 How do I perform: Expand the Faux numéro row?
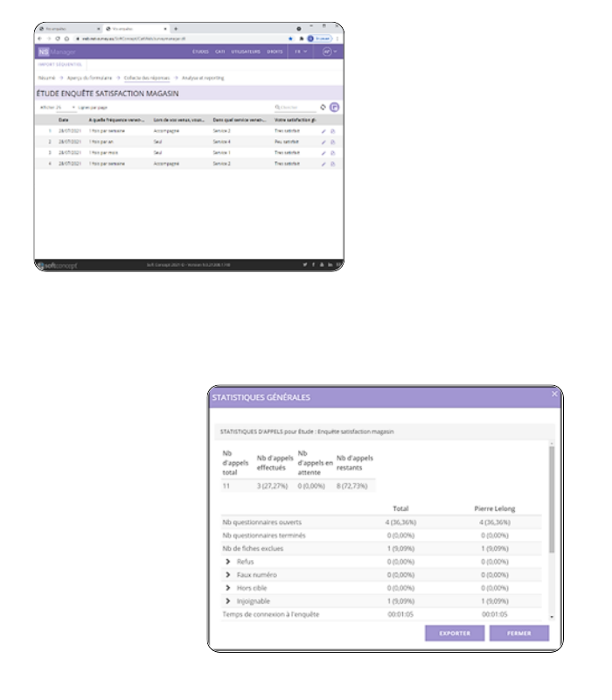pos(228,575)
